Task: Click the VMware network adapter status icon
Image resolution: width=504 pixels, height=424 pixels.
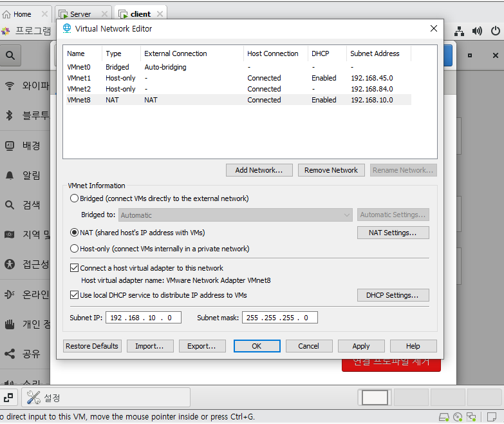Action: pyautogui.click(x=471, y=418)
